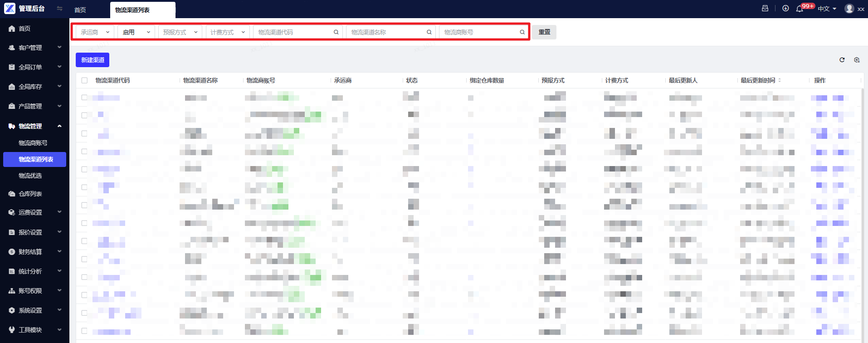The width and height of the screenshot is (868, 343).
Task: Tick the select-all checkbox in table header
Action: (x=84, y=80)
